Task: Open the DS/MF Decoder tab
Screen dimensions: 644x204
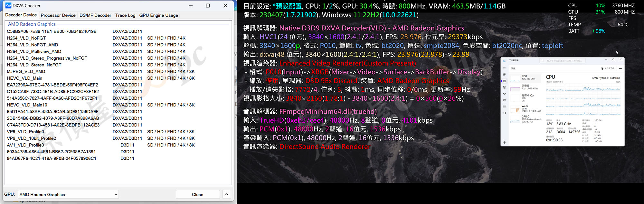Action: coord(95,15)
